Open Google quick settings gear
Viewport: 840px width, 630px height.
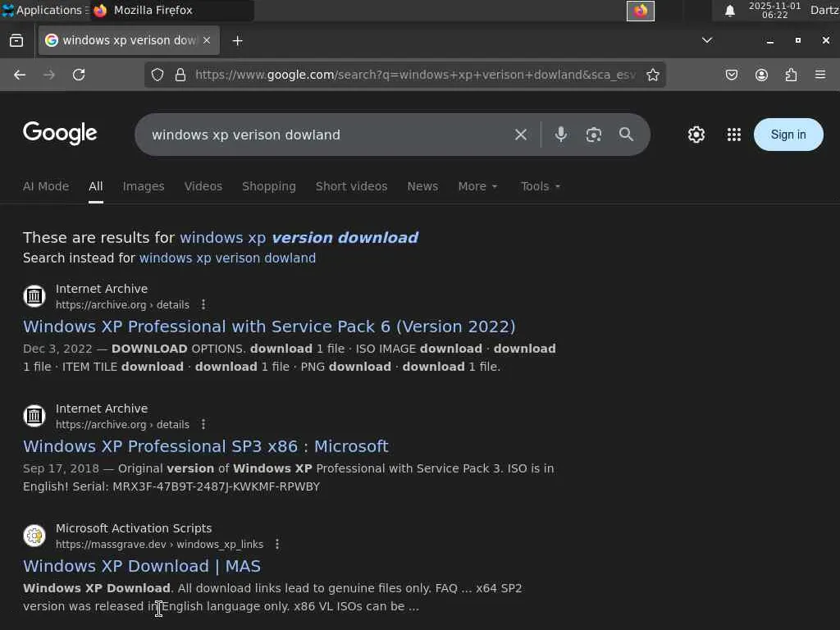pyautogui.click(x=696, y=135)
